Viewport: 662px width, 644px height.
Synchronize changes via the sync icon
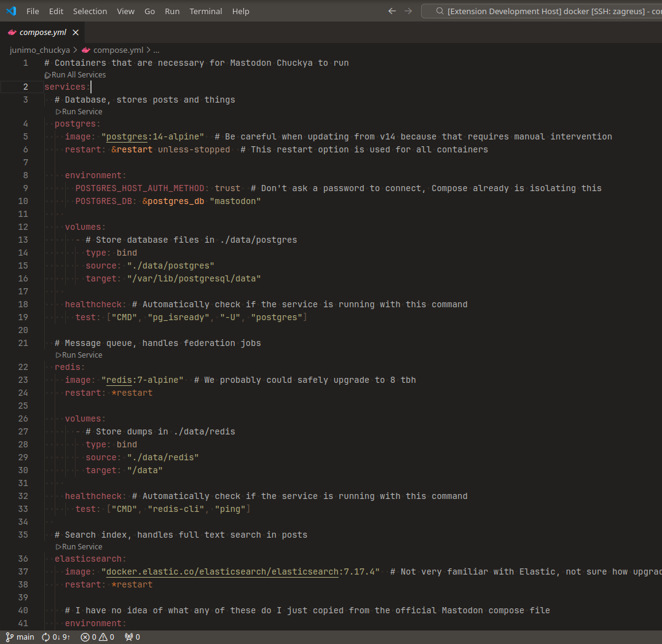(x=56, y=637)
